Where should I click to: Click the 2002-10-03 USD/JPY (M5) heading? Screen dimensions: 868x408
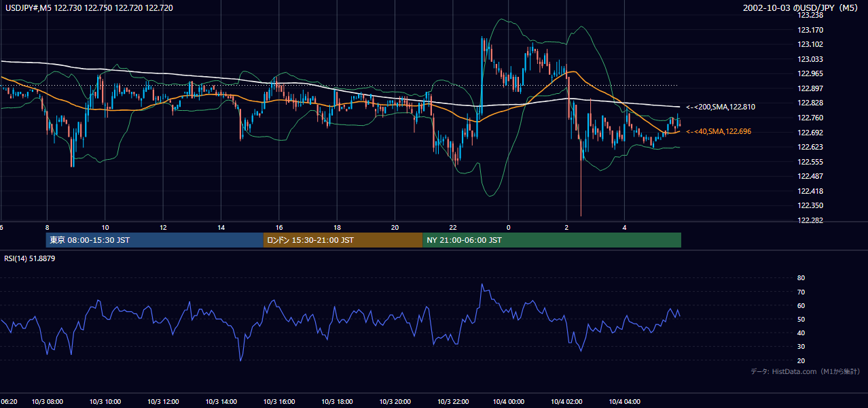[x=801, y=7]
